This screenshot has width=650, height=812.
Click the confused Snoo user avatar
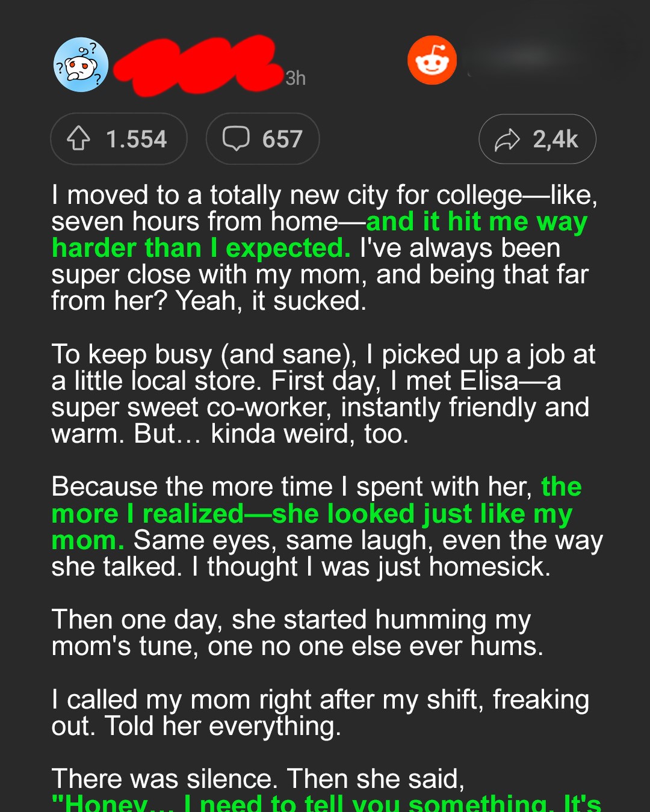tap(81, 65)
